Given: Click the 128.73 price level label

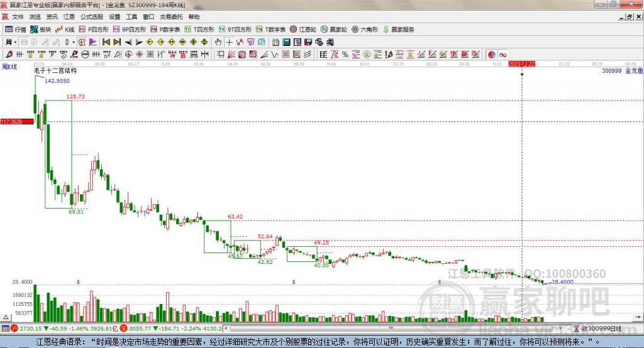Looking at the screenshot, I should (x=75, y=97).
